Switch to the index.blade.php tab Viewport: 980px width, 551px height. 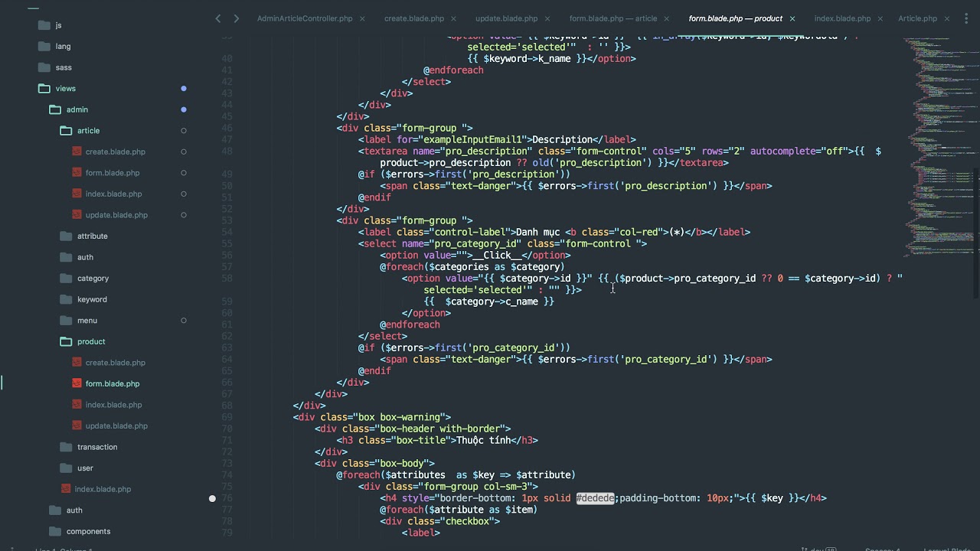[x=842, y=18]
